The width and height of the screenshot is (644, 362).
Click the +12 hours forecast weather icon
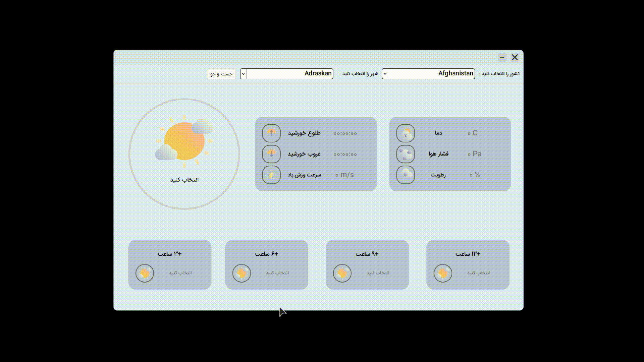443,273
